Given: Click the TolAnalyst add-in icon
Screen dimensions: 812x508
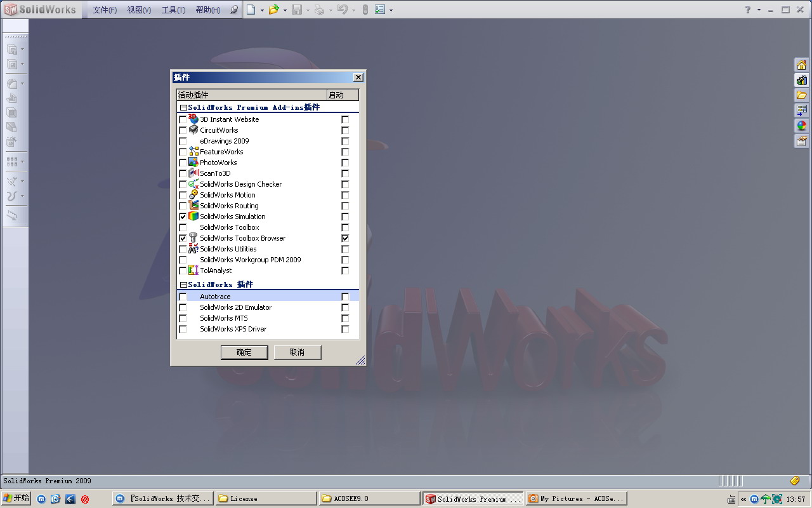Looking at the screenshot, I should [x=193, y=271].
